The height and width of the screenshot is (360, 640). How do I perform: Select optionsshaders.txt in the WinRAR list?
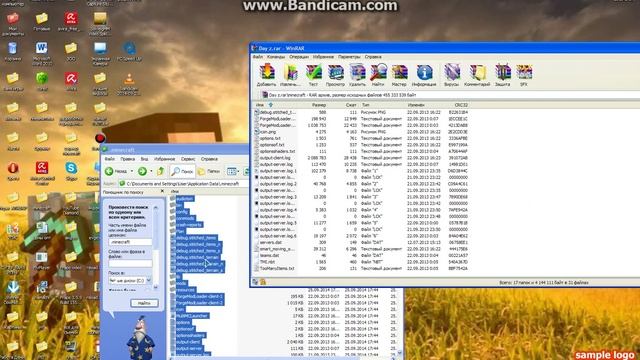pyautogui.click(x=277, y=151)
